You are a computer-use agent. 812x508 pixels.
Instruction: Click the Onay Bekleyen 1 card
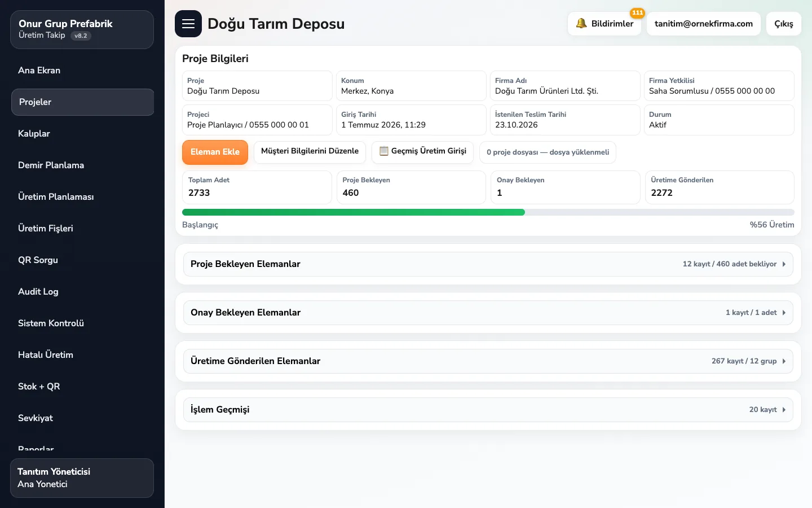[565, 187]
